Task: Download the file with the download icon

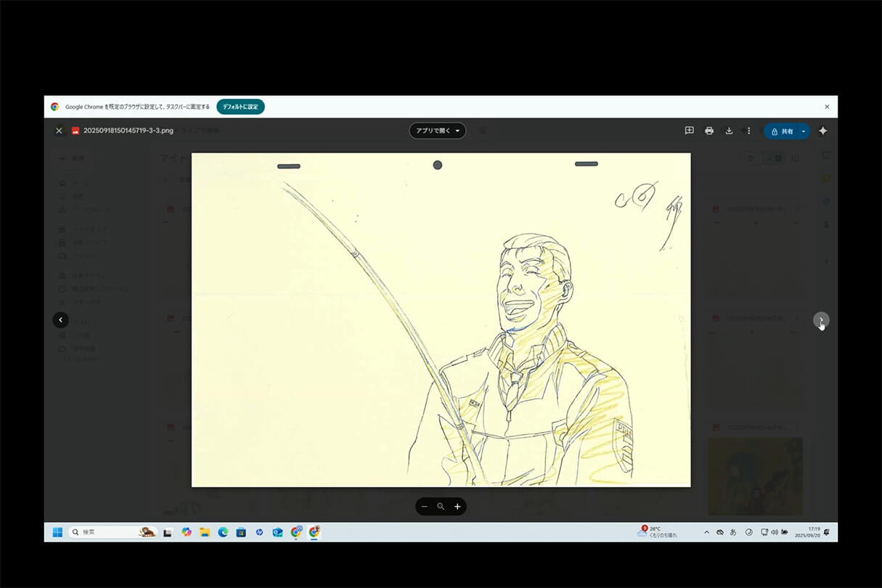Action: tap(729, 131)
